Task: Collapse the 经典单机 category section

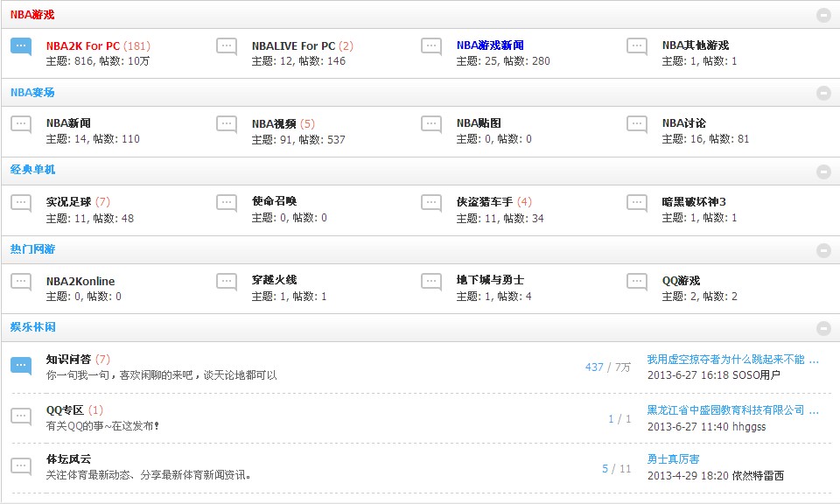Action: click(823, 171)
